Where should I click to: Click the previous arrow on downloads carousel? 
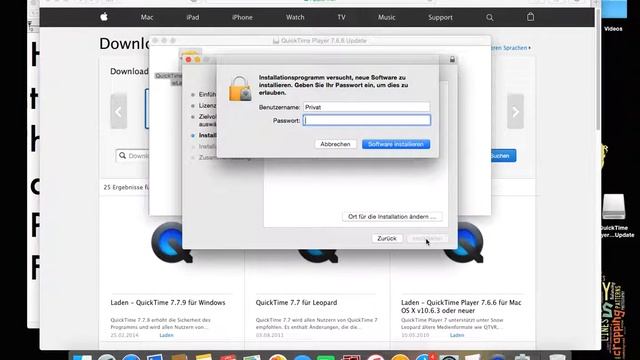click(118, 111)
